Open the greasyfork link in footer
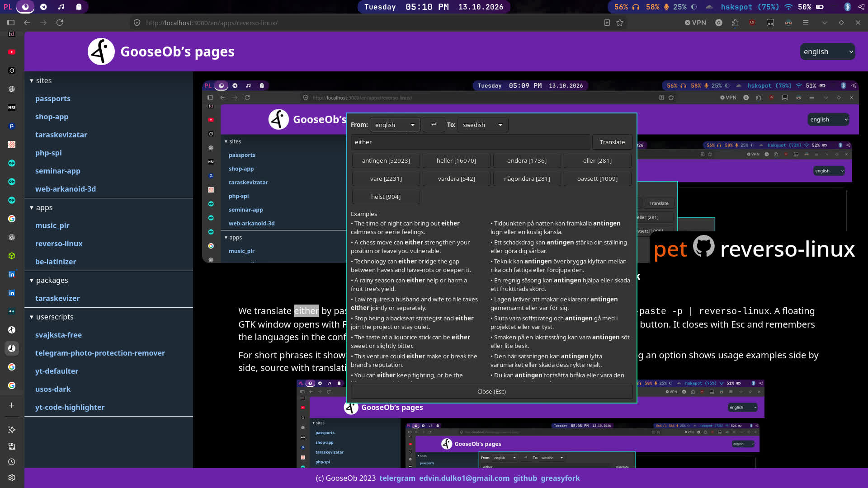Screen dimensions: 868x488 [560, 478]
